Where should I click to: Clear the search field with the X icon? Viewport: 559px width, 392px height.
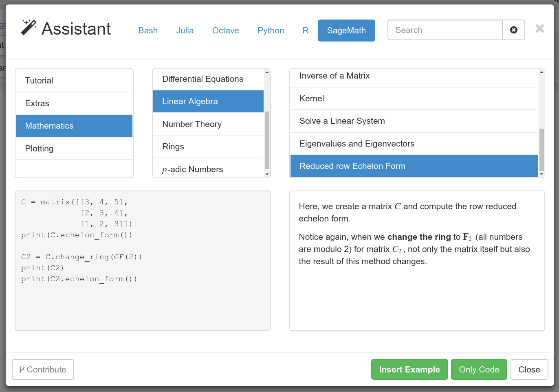pos(513,30)
